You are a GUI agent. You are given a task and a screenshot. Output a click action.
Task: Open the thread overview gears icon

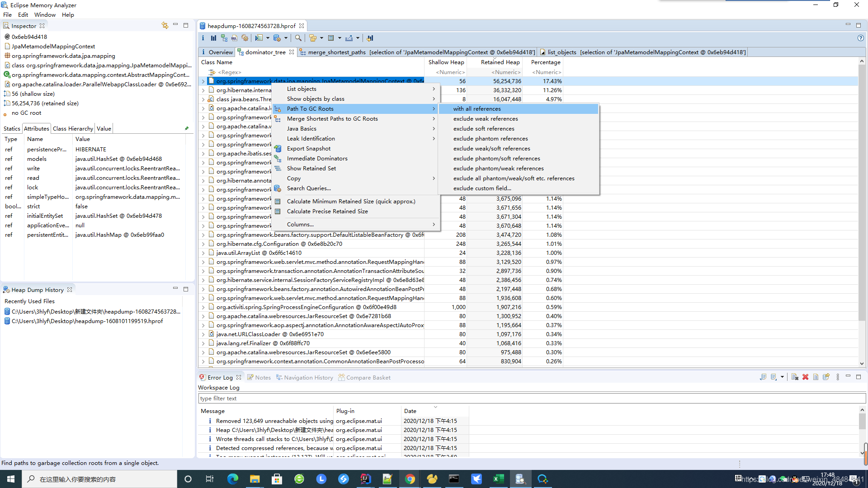click(x=245, y=38)
